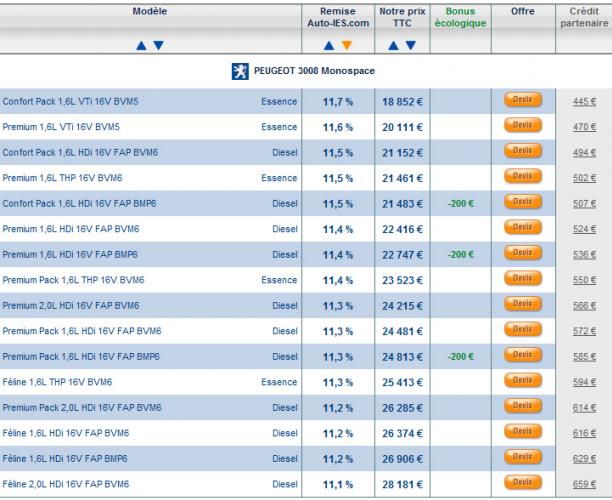Click orange descending arrow under Remise

347,46
